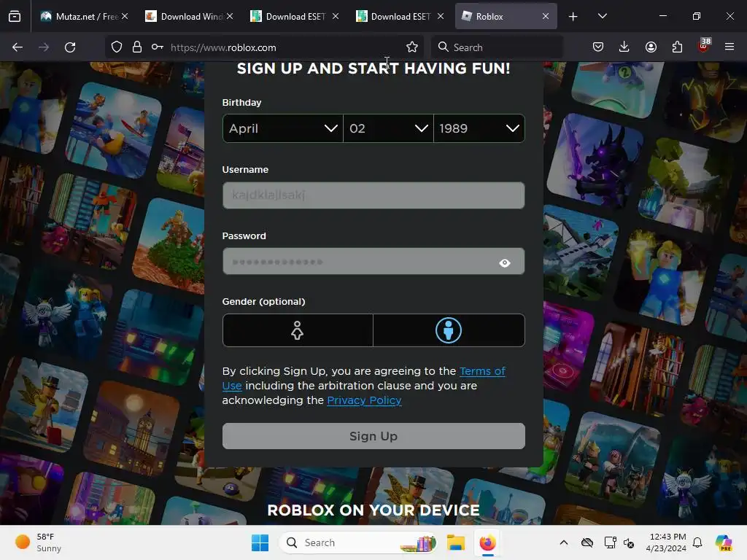Open the notifications bell icon
747x560 pixels.
[697, 542]
